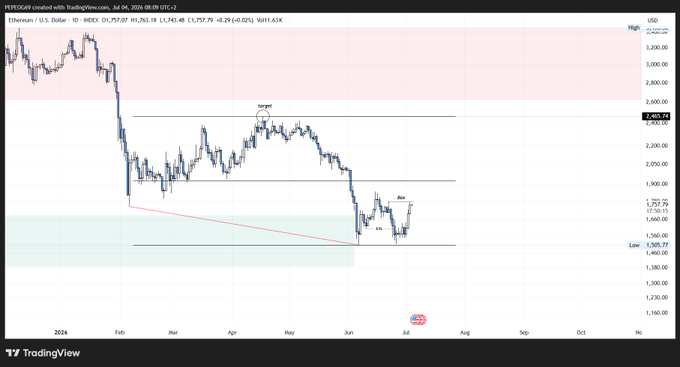
Task: Click the +0.29 (+0.02%) change value
Action: click(235, 20)
